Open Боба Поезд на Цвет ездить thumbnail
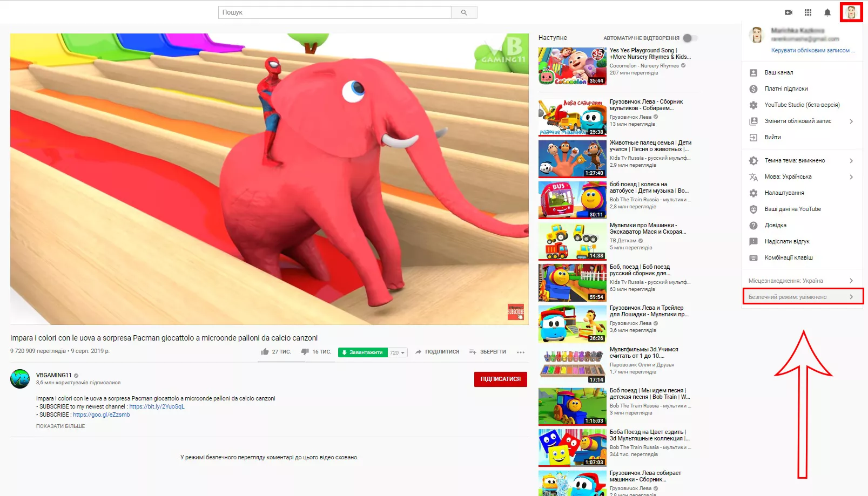The width and height of the screenshot is (868, 496). click(572, 447)
